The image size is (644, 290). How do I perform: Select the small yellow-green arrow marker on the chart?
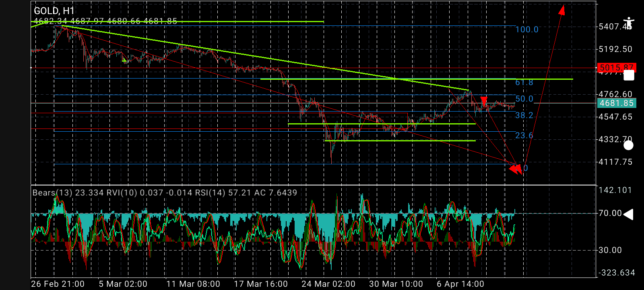click(125, 61)
